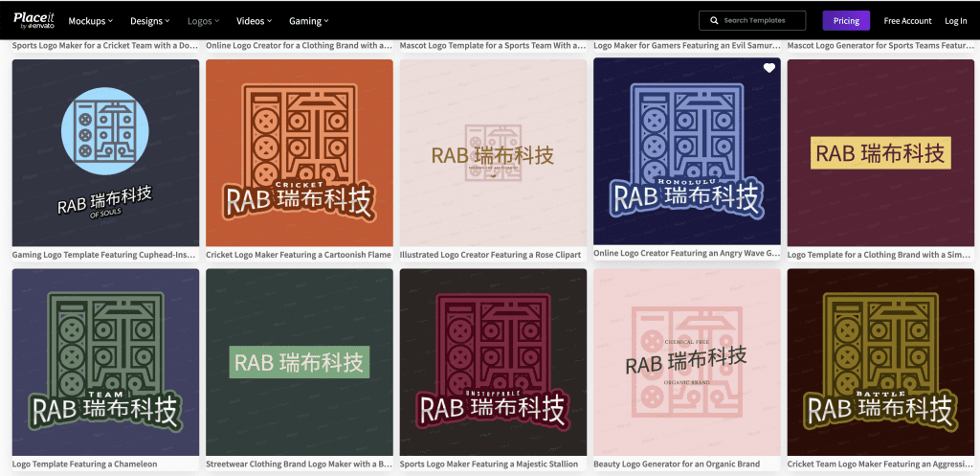This screenshot has height=476, width=980.
Task: Click the search magnifier icon
Action: pyautogui.click(x=714, y=20)
